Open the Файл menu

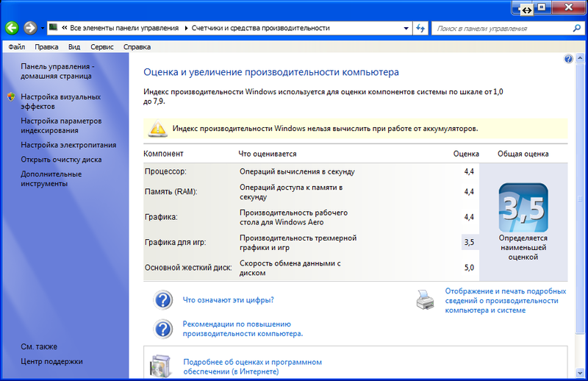tap(17, 46)
